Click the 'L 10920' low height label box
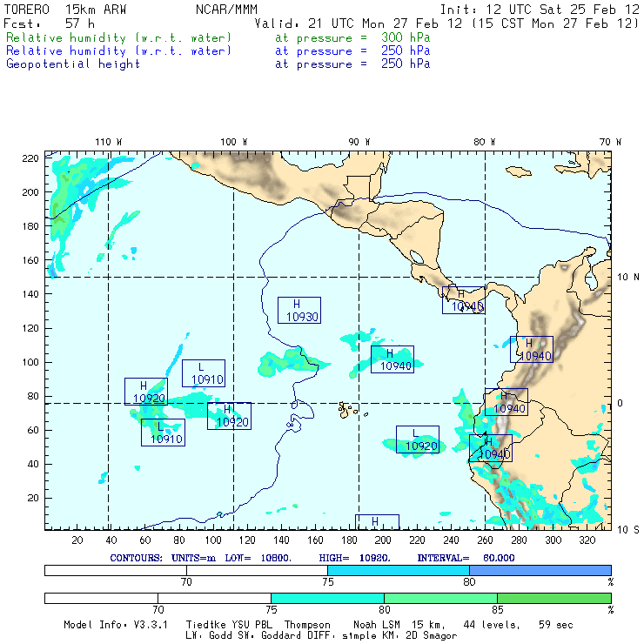The image size is (644, 644). 418,439
